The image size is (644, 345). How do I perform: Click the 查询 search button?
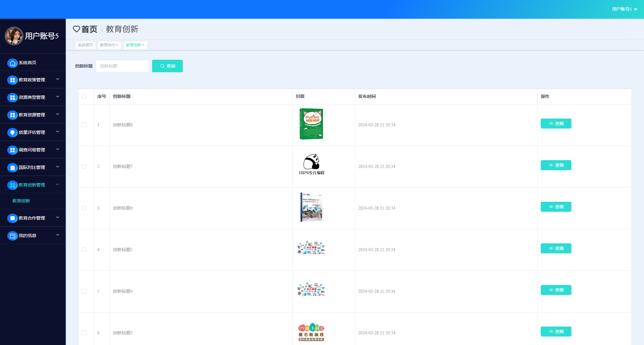167,66
